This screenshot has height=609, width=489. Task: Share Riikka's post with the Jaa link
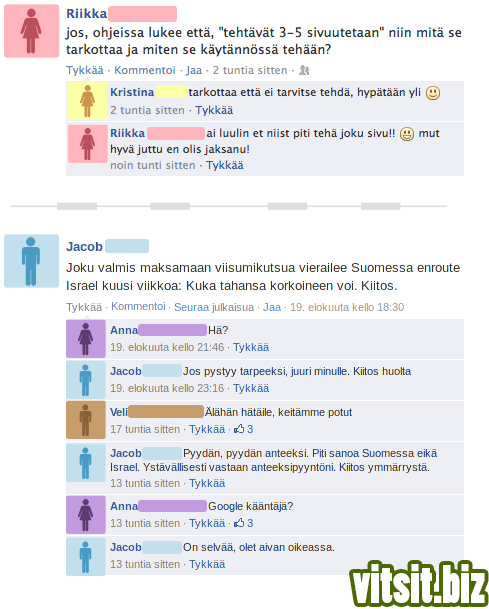click(x=194, y=70)
